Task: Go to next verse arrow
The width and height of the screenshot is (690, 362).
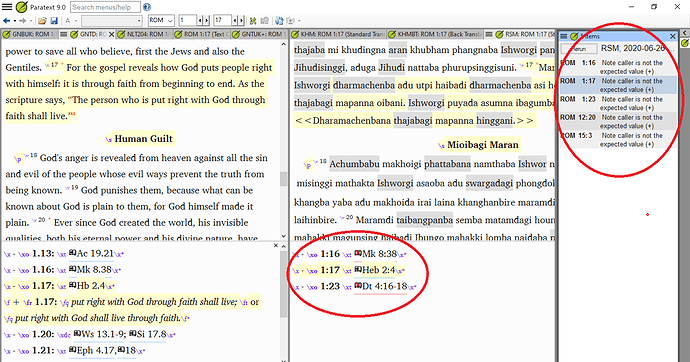Action: click(x=241, y=21)
